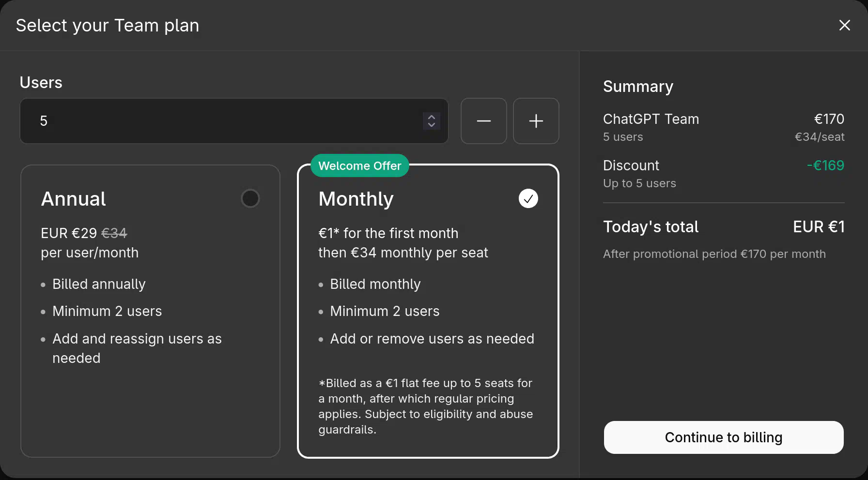Click 'Billed monthly' bullet text
This screenshot has width=868, height=480.
pyautogui.click(x=375, y=284)
